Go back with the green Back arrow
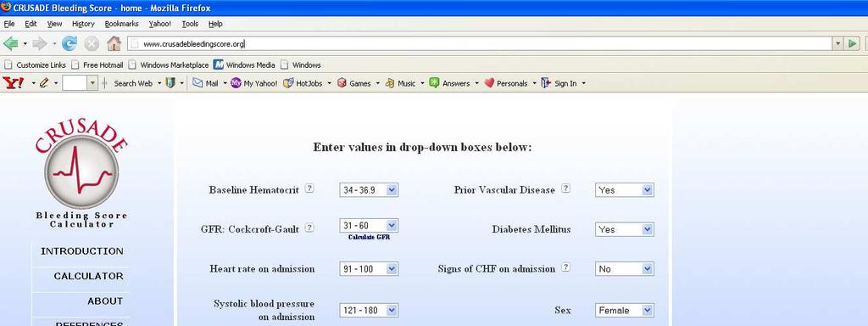This screenshot has width=868, height=326. pos(10,43)
